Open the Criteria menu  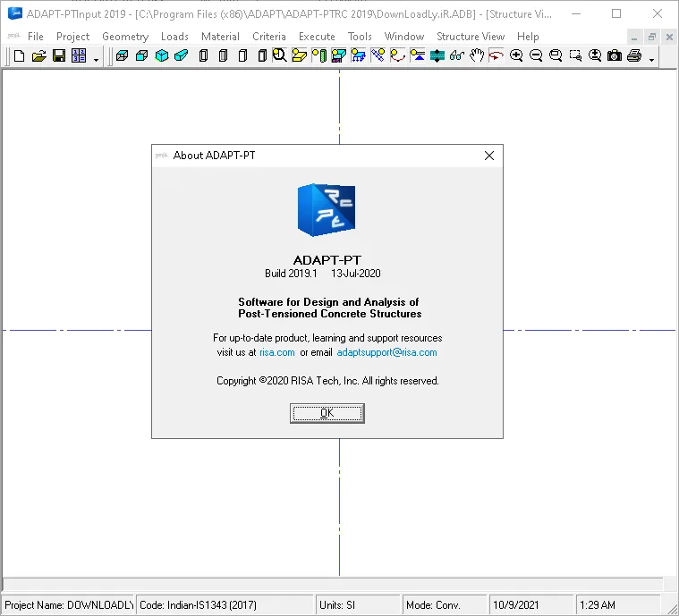(269, 37)
